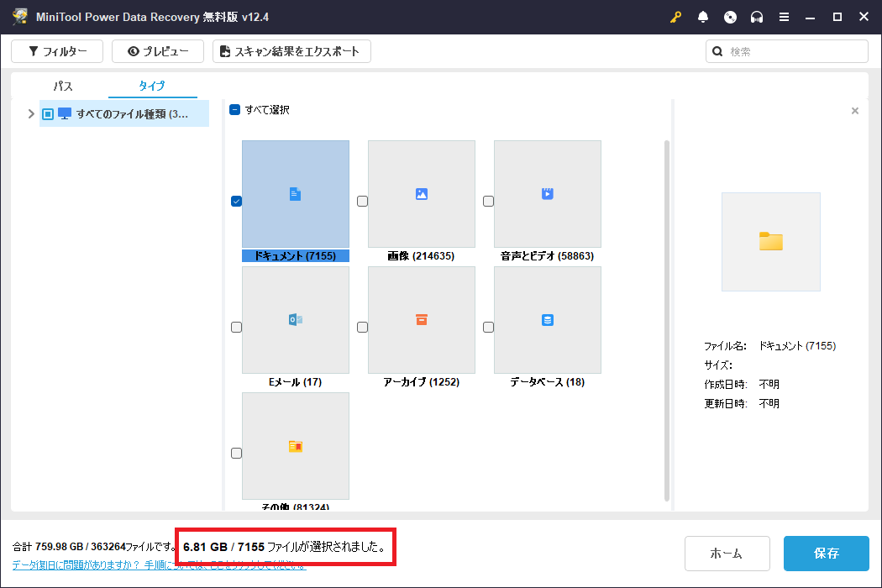Screen dimensions: 882x588
Task: Expand the すべてのファイル種類 tree node
Action: tap(31, 114)
